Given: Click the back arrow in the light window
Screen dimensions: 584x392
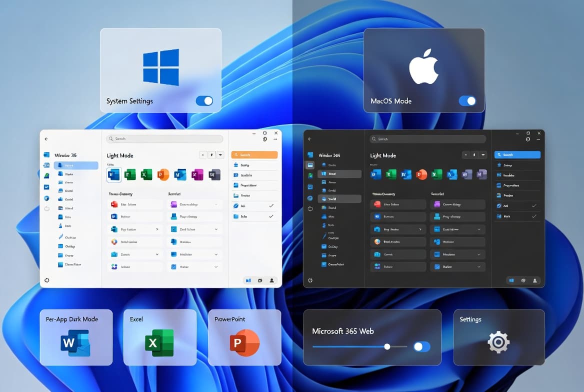Looking at the screenshot, I should pos(46,139).
